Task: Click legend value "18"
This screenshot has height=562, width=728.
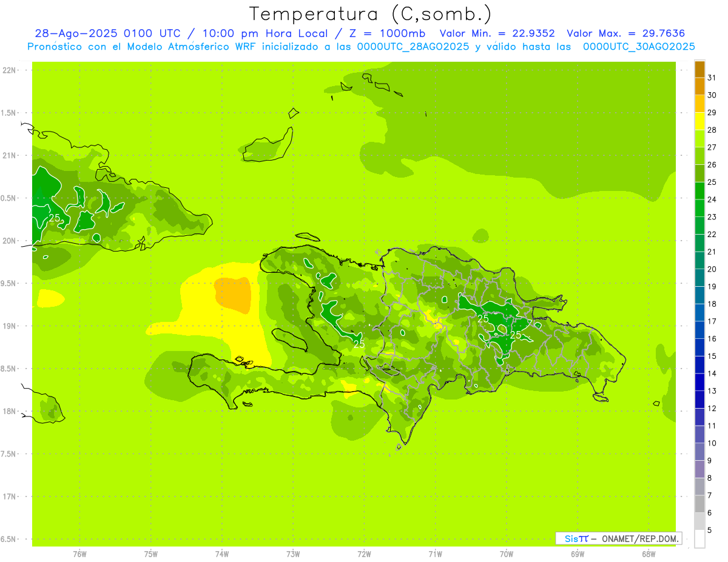Action: pos(712,304)
